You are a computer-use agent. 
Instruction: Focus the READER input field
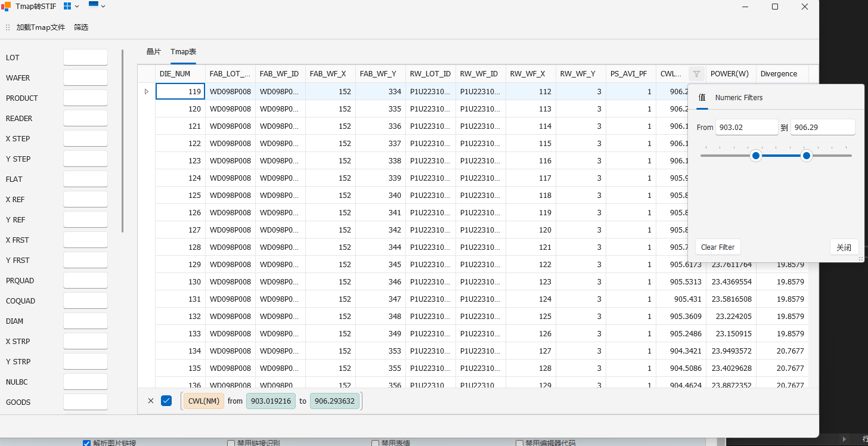click(85, 118)
